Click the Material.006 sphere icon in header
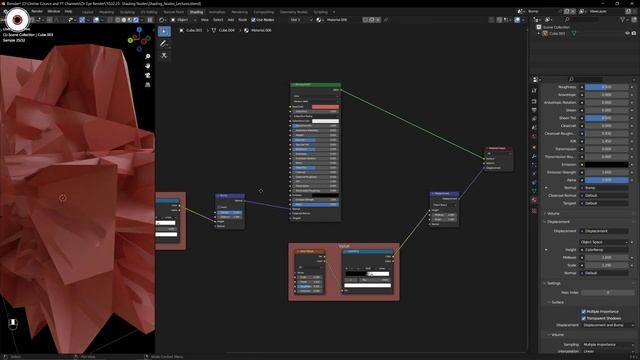This screenshot has width=640, height=360. 319,20
